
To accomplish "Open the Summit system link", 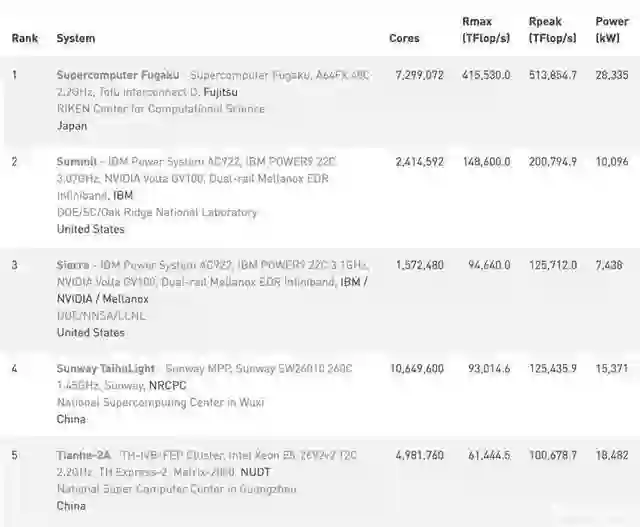I will tap(76, 161).
